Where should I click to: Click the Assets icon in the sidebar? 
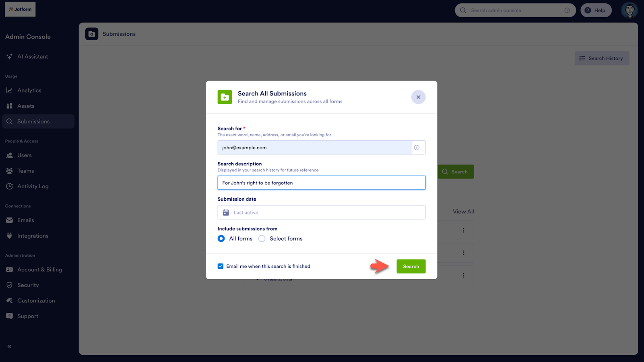click(x=9, y=105)
